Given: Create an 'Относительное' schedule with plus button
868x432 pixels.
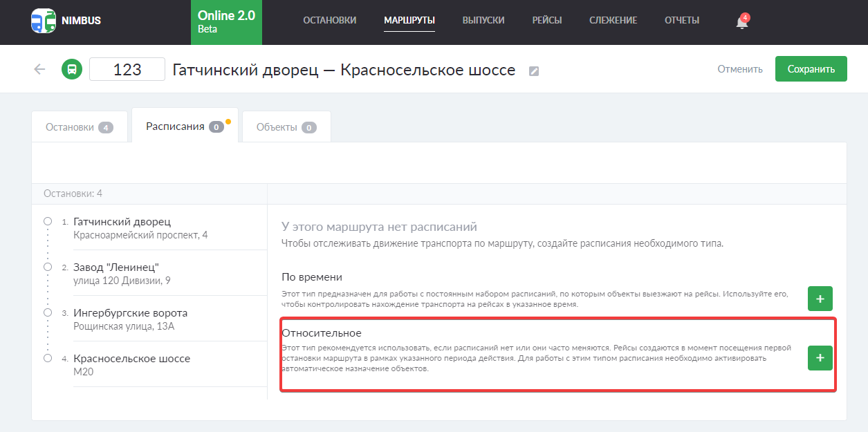Looking at the screenshot, I should pyautogui.click(x=820, y=358).
